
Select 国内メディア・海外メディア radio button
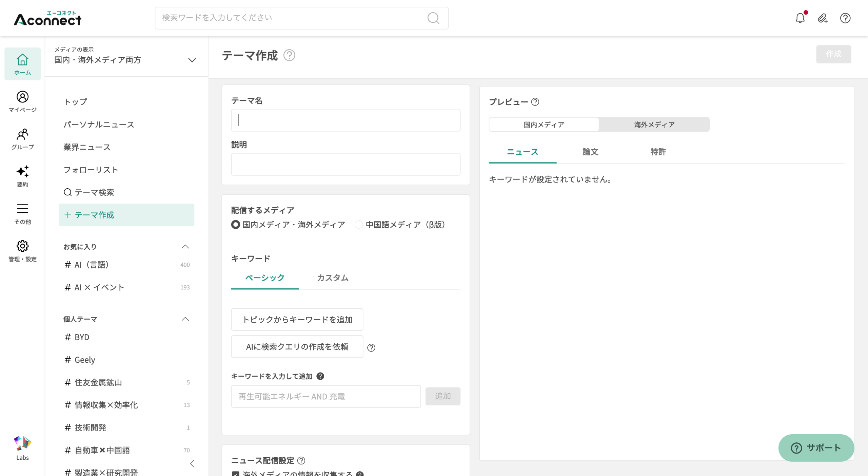tap(236, 225)
